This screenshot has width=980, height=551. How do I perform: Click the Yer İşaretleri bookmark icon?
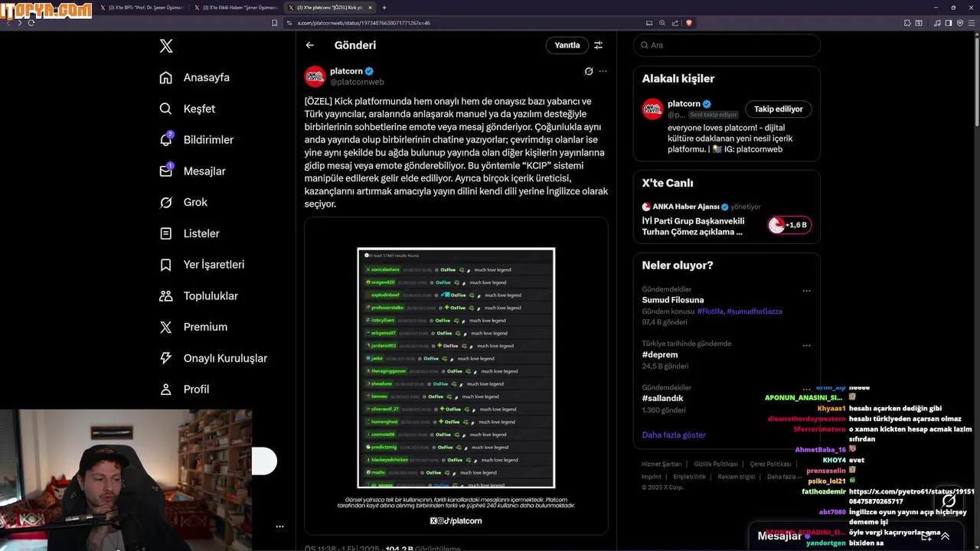[x=165, y=265]
